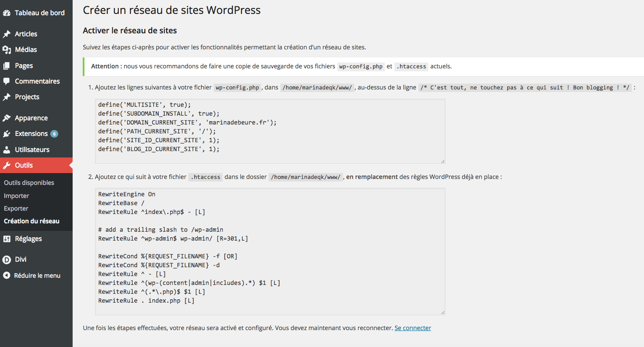This screenshot has height=347, width=644.
Task: Open the Médias library icon
Action: point(7,49)
